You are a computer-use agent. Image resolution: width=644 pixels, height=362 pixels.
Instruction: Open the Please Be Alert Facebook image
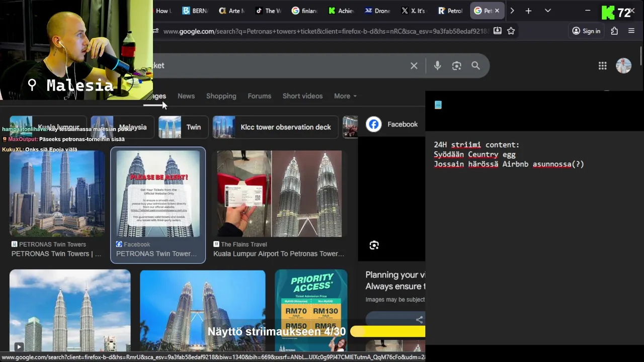coord(158,194)
